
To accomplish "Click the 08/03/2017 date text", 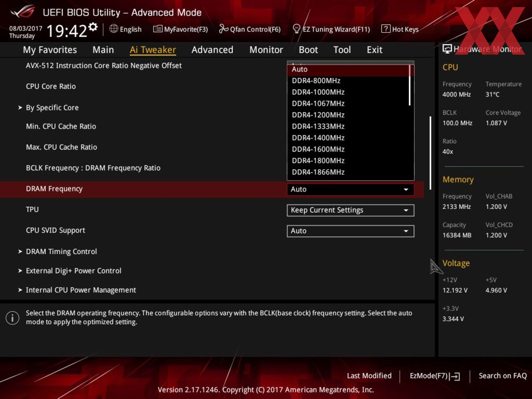I will pyautogui.click(x=25, y=28).
